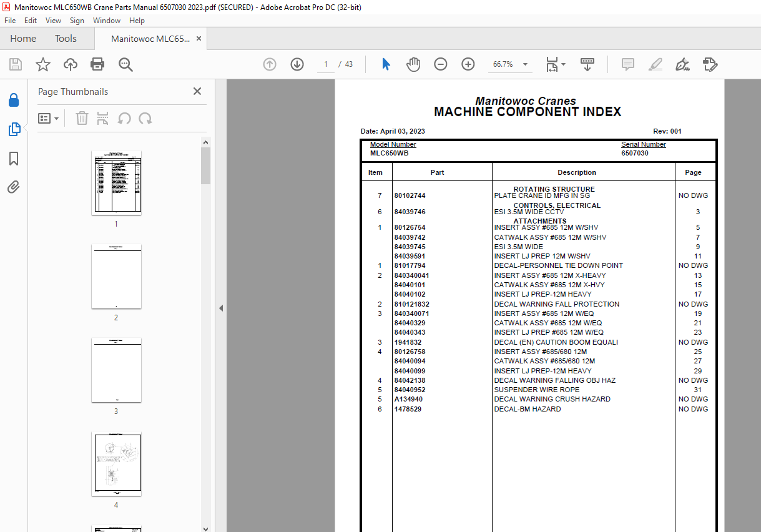Click the MACHINE COMPONENT INDEX heading
The image size is (761, 532).
pyautogui.click(x=528, y=112)
